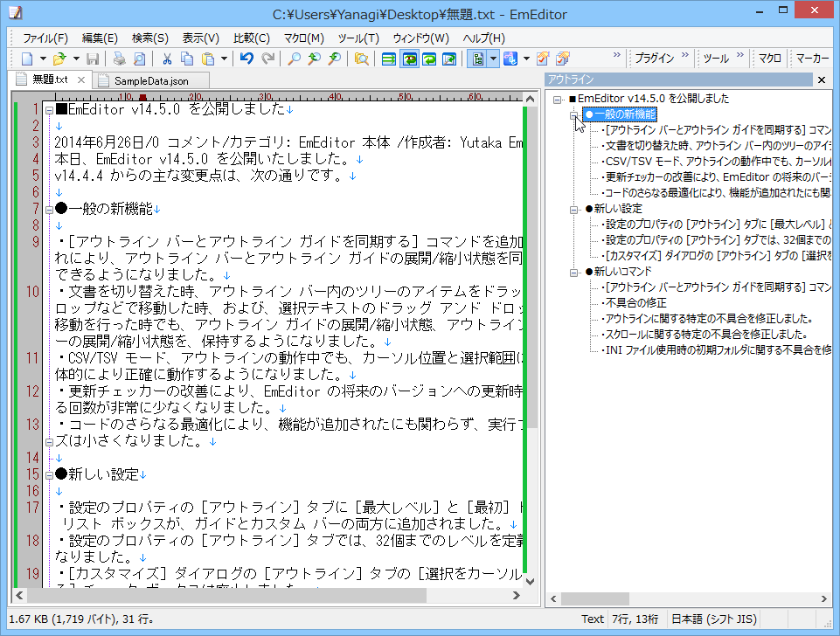The image size is (840, 636).
Task: Copy selection with the Copy icon
Action: pyautogui.click(x=187, y=59)
